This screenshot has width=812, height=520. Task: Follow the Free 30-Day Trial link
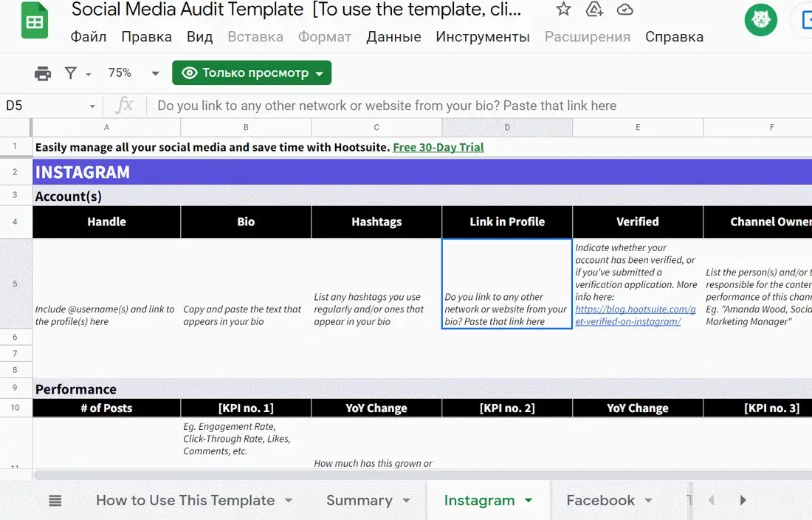[438, 147]
